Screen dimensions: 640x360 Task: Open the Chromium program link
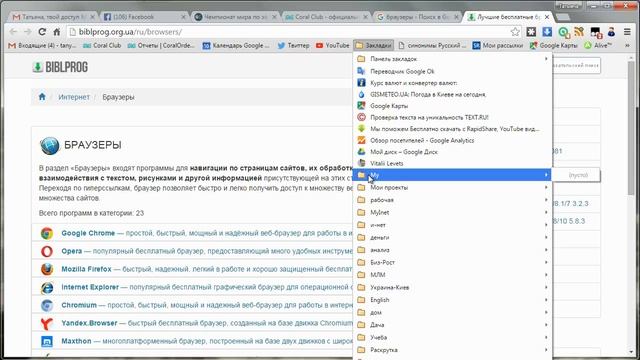click(x=79, y=305)
